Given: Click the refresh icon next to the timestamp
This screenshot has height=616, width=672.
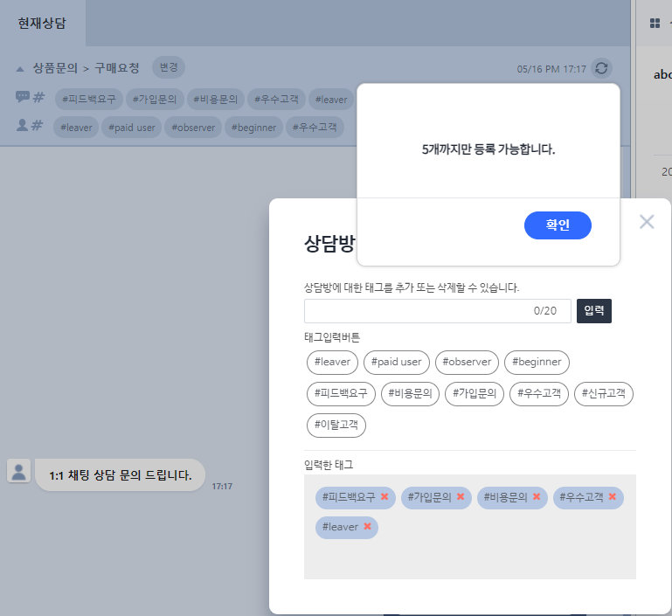Looking at the screenshot, I should click(x=601, y=68).
